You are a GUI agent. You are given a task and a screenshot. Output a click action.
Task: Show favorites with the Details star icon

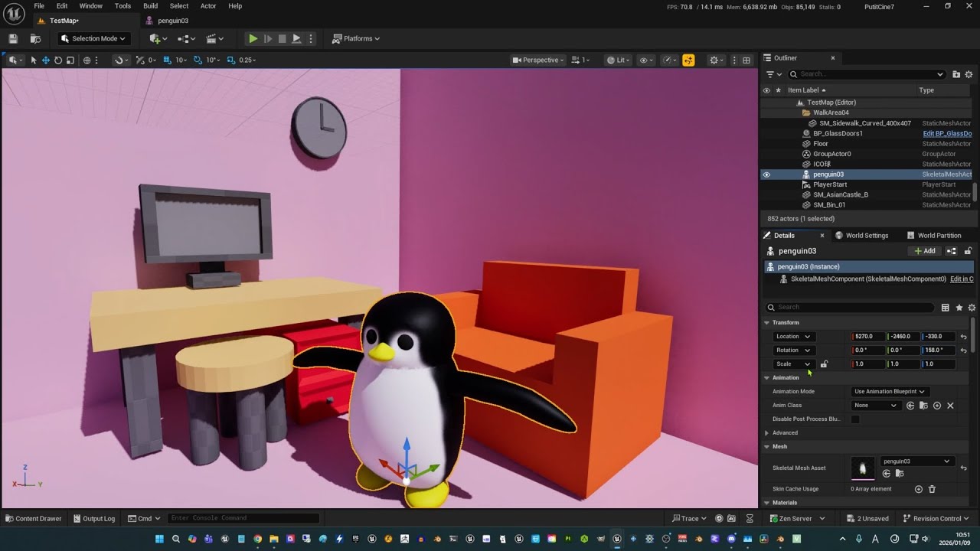(958, 308)
